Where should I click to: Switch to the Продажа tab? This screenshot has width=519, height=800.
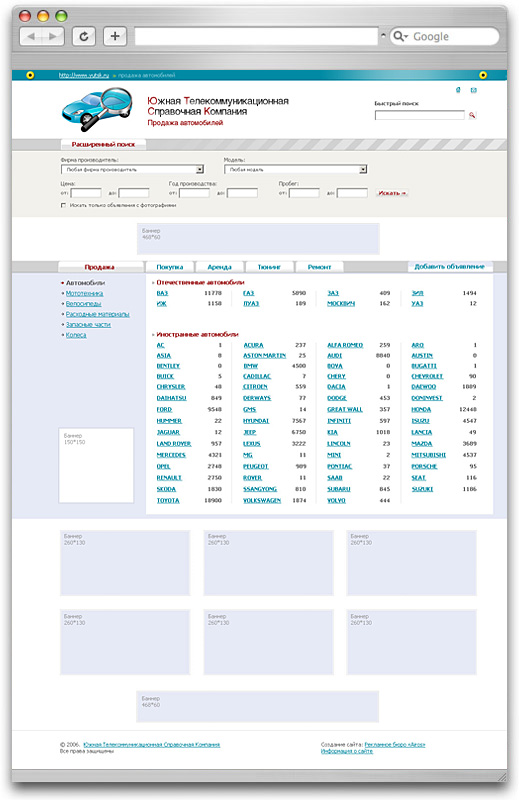[x=100, y=267]
